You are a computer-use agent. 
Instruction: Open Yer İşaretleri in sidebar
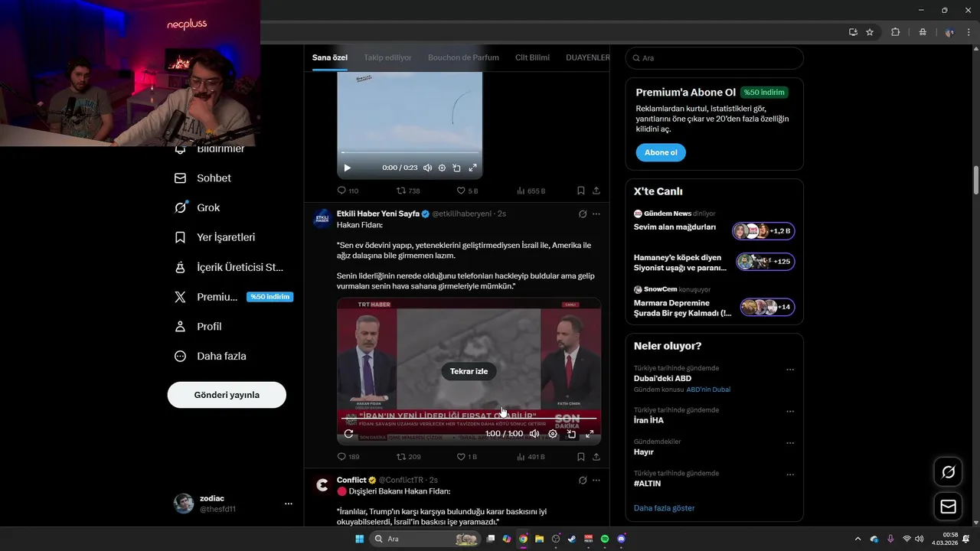(x=215, y=237)
